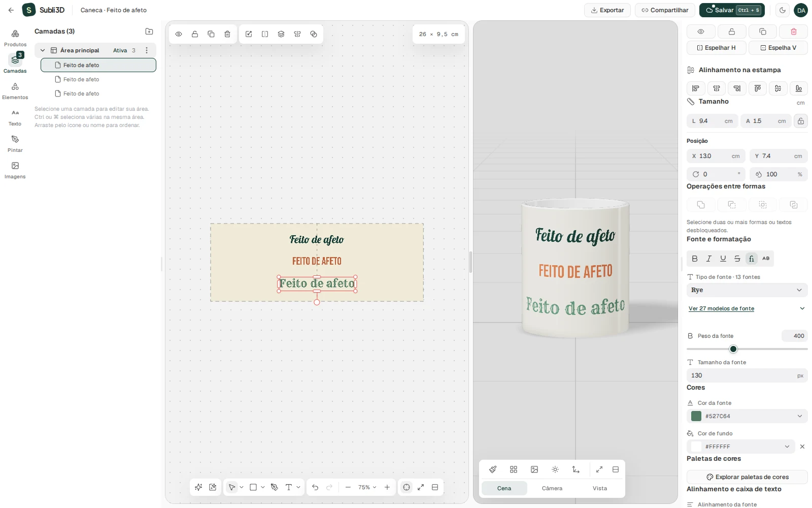The width and height of the screenshot is (812, 508).
Task: Adjust the Peso da fonte slider handle
Action: coord(733,349)
